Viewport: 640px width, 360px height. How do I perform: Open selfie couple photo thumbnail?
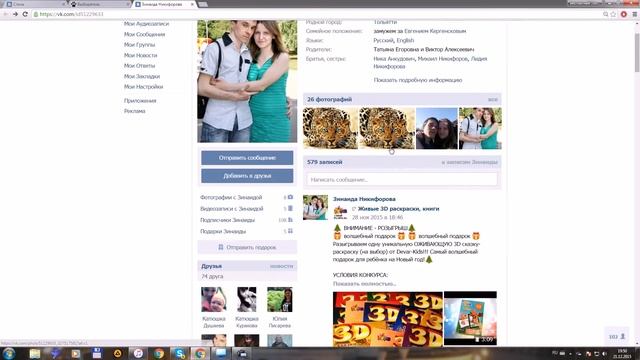pos(437,129)
